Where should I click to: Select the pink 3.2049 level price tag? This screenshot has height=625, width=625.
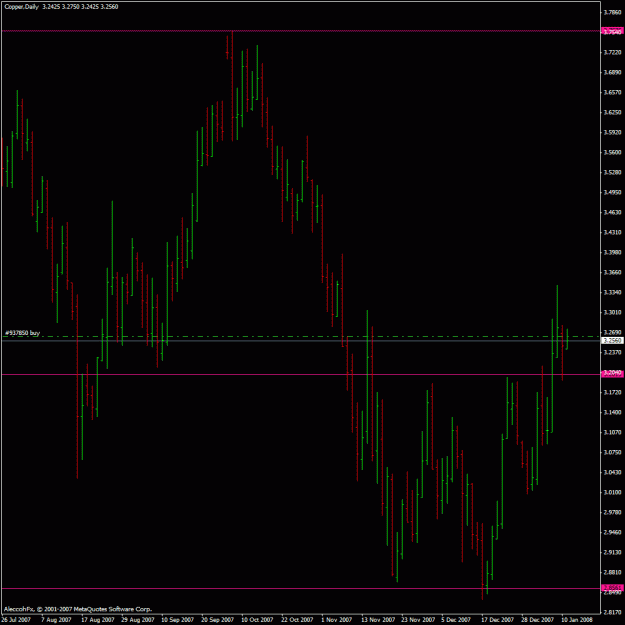[x=612, y=373]
